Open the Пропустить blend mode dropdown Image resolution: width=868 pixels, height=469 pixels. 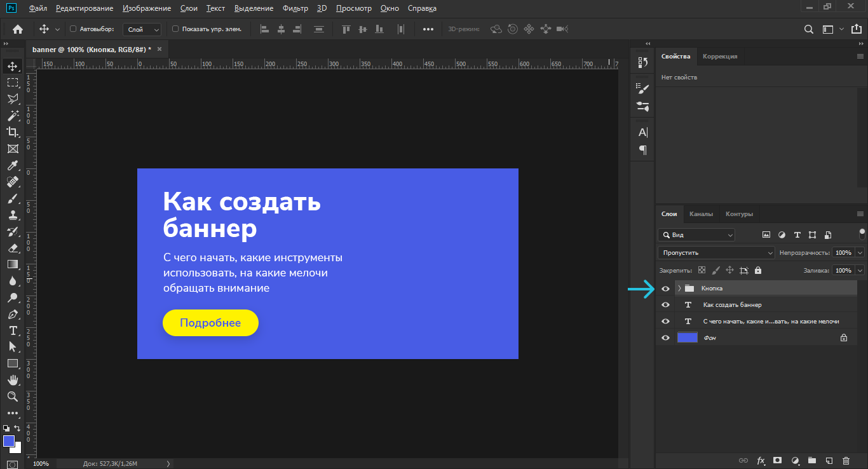coord(716,252)
